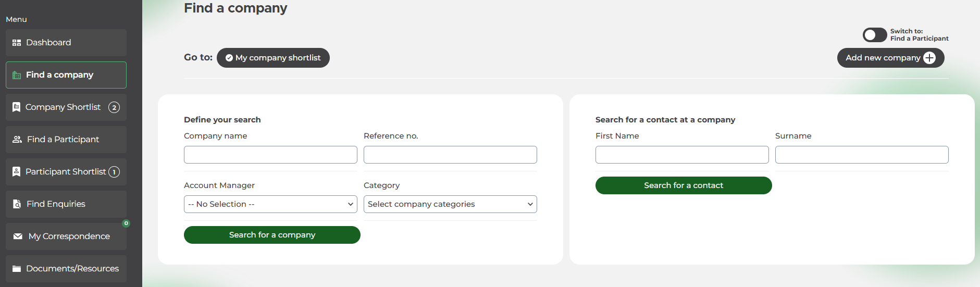Click the Participant Shortlist person icon
The height and width of the screenshot is (287, 980).
point(16,172)
